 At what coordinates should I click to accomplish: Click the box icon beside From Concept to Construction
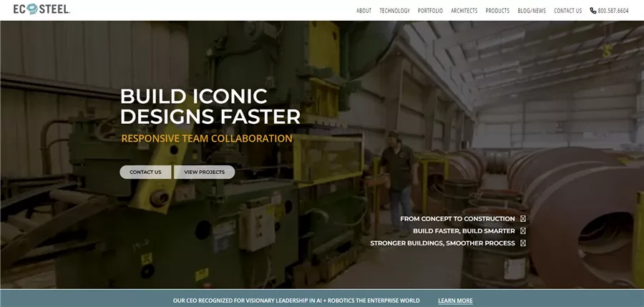coord(523,219)
